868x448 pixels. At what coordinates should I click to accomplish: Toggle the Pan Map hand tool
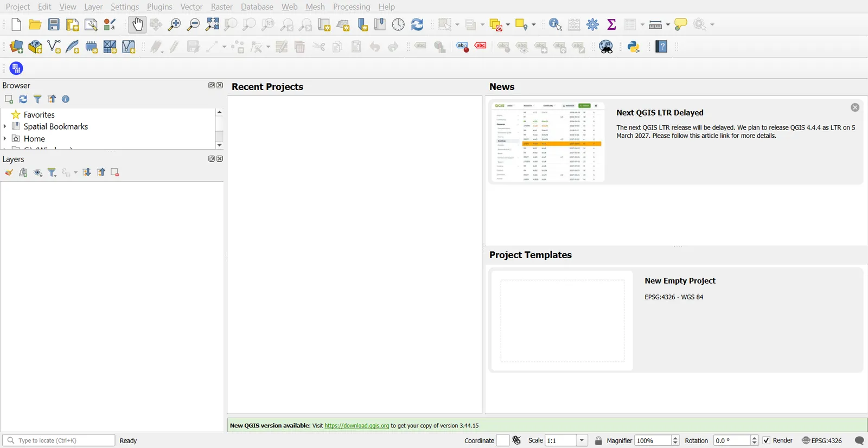(137, 24)
